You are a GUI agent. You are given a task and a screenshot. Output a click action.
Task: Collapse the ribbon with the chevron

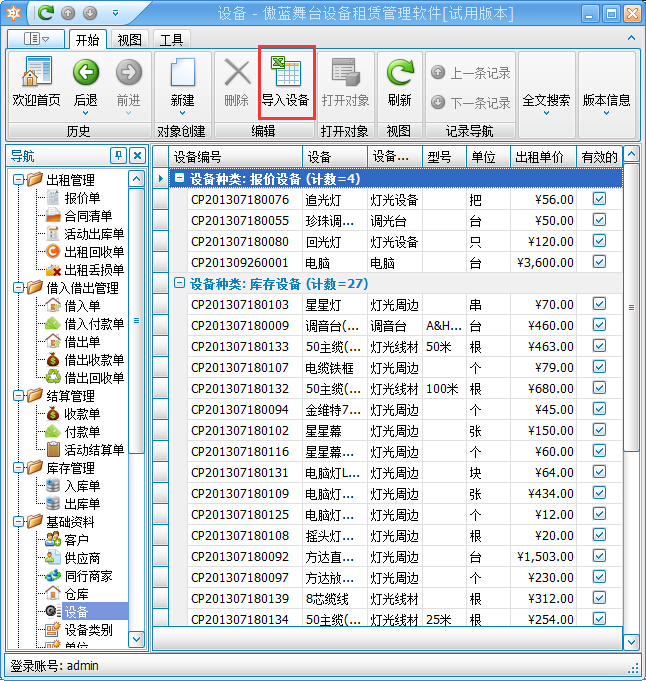pyautogui.click(x=631, y=38)
